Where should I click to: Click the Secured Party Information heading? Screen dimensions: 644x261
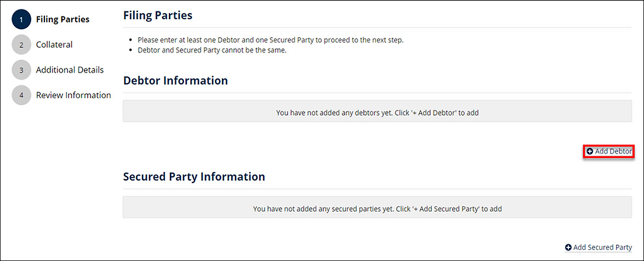coord(194,177)
